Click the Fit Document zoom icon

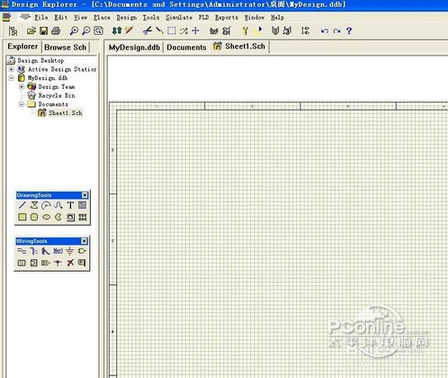tap(98, 31)
